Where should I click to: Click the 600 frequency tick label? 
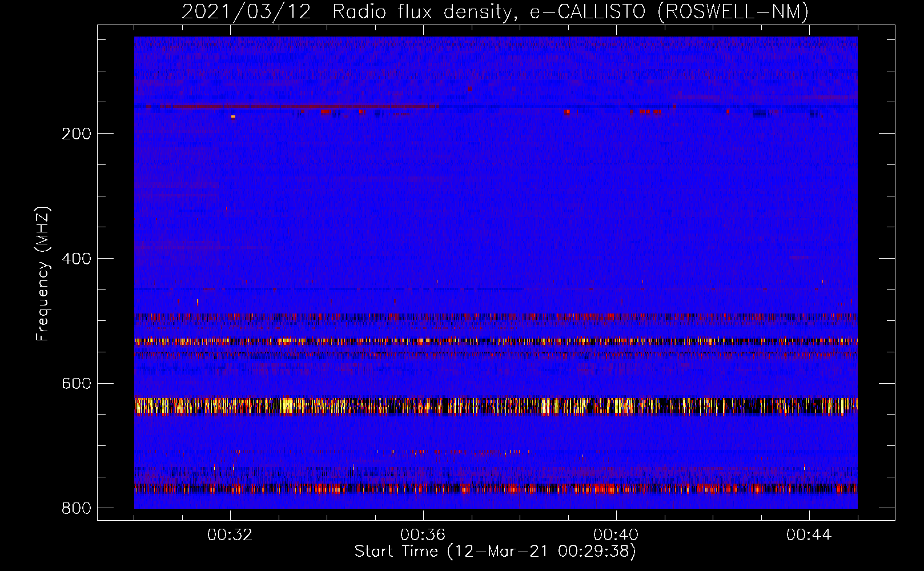[77, 384]
